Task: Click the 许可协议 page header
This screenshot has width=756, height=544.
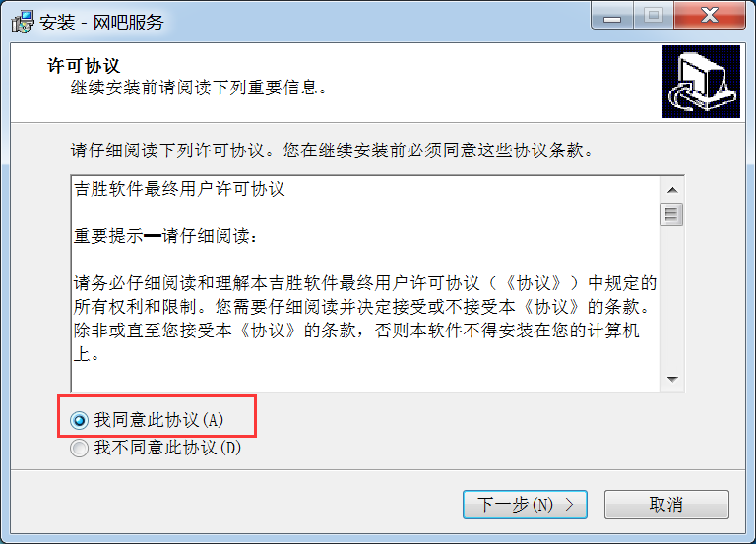Action: (84, 66)
